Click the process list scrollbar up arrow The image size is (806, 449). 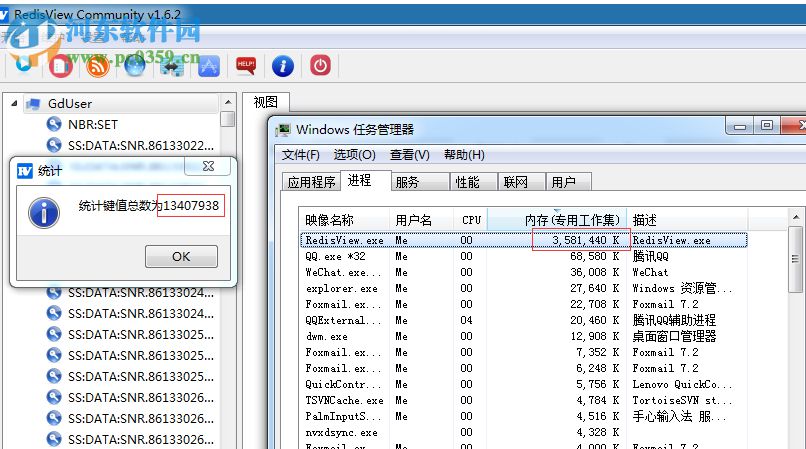[796, 218]
